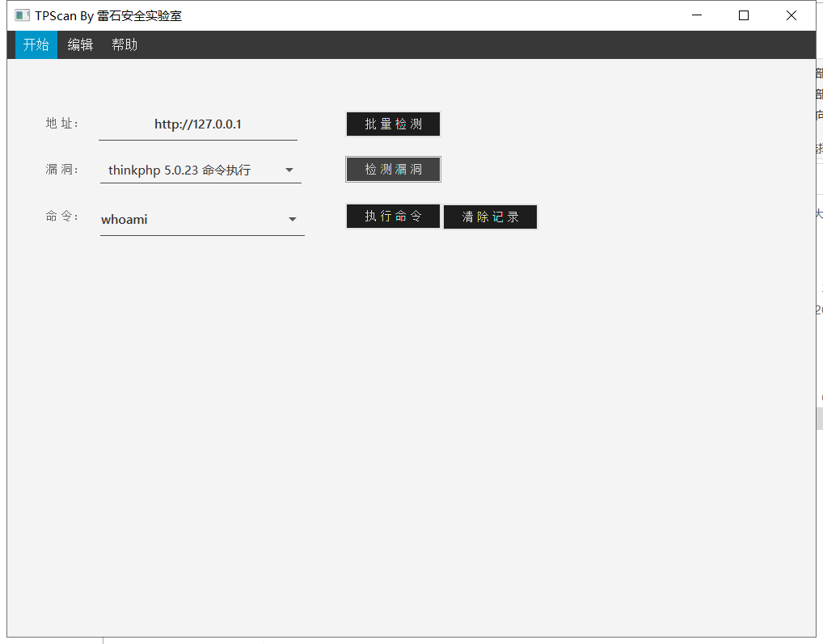Close the TPScan window
The image size is (823, 644).
click(x=791, y=15)
